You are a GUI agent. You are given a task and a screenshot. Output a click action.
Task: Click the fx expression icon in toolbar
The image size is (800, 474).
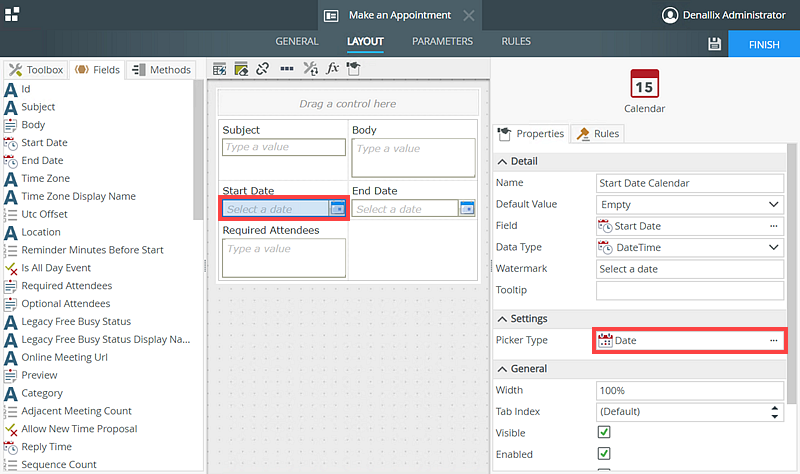tap(333, 69)
